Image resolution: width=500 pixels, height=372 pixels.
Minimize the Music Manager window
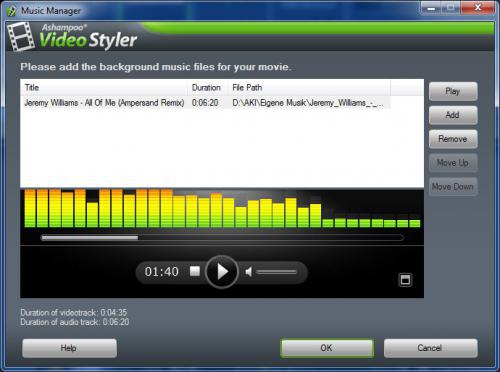pyautogui.click(x=431, y=7)
